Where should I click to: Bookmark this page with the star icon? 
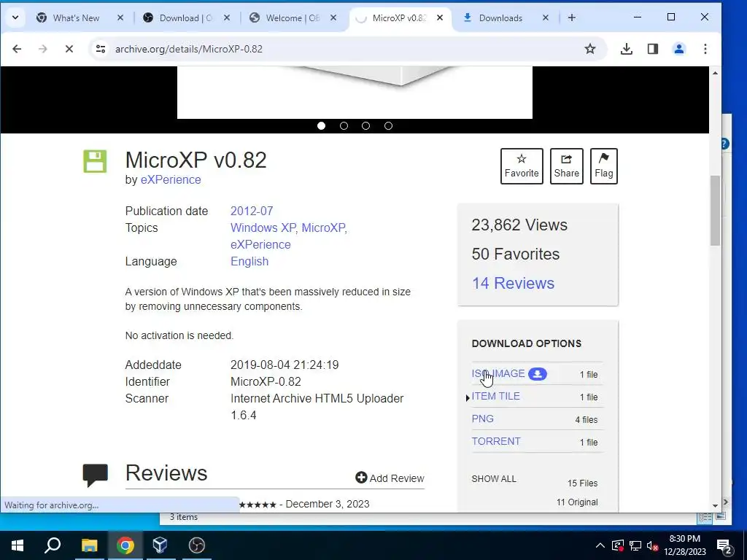pyautogui.click(x=589, y=49)
